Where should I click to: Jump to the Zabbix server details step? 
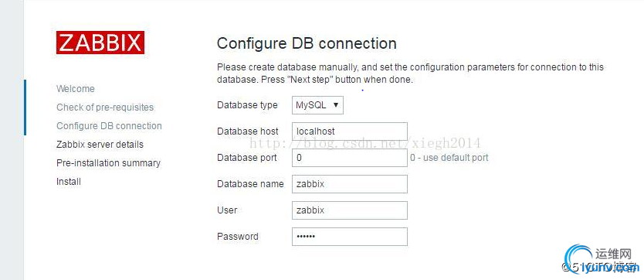tap(100, 145)
